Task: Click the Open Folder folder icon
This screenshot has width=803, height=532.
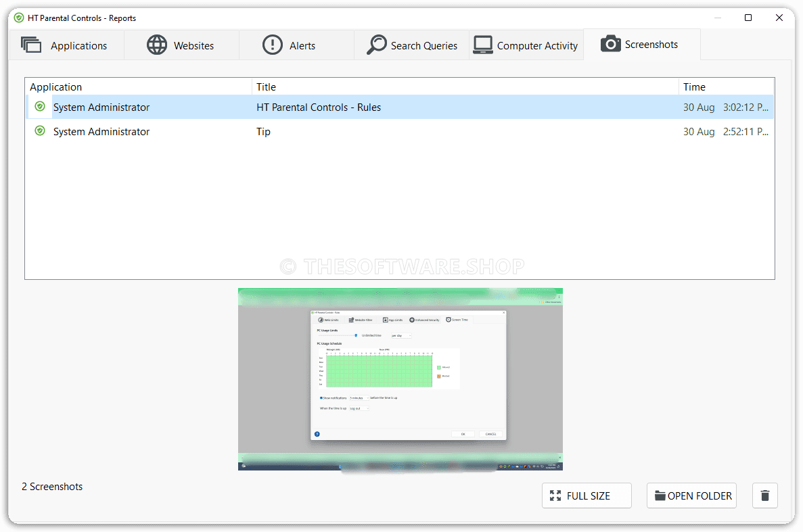Action: point(660,495)
